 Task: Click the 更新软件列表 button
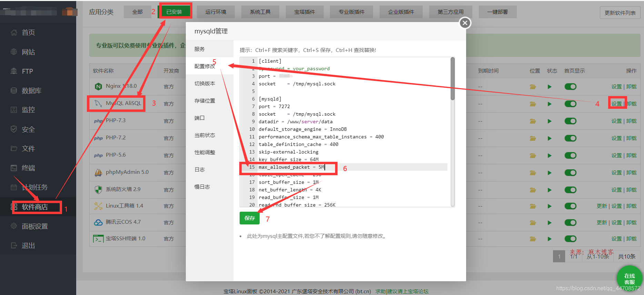pyautogui.click(x=620, y=13)
